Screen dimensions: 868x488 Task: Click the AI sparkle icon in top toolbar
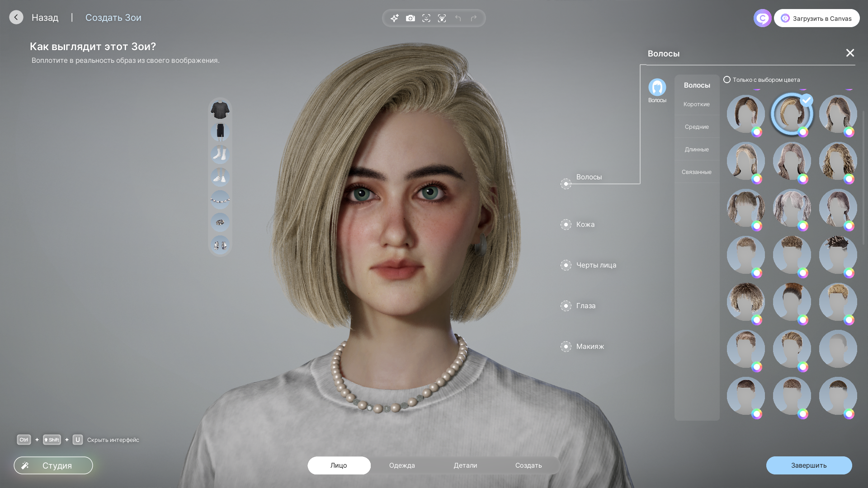pyautogui.click(x=395, y=18)
